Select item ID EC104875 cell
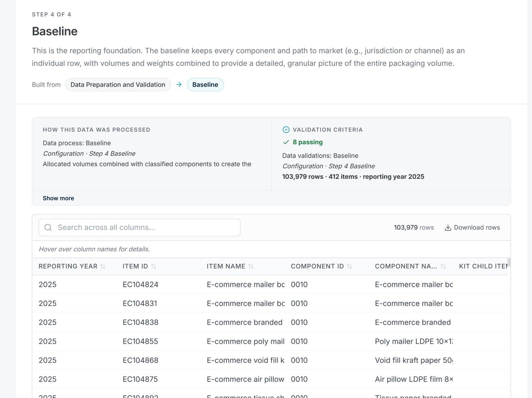The image size is (532, 398). (x=140, y=379)
